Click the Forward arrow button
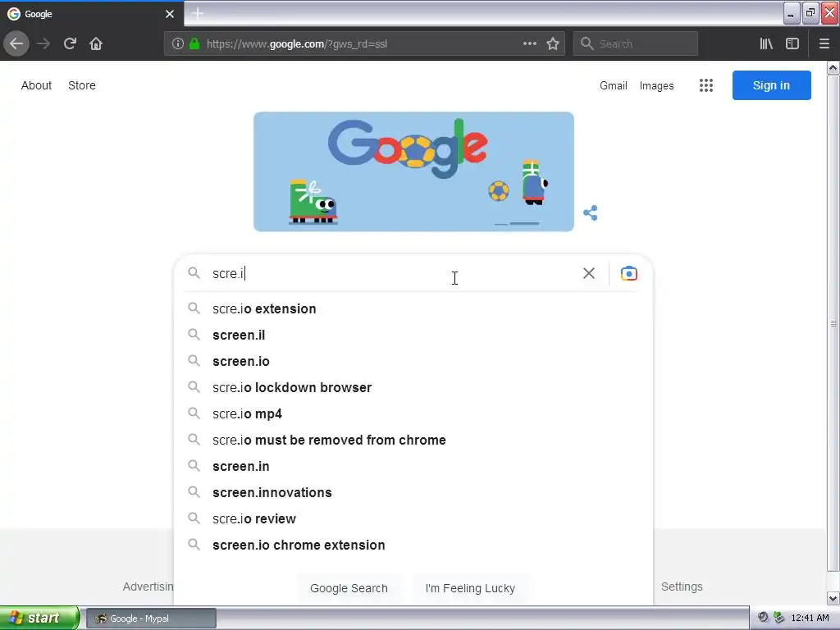 tap(43, 43)
